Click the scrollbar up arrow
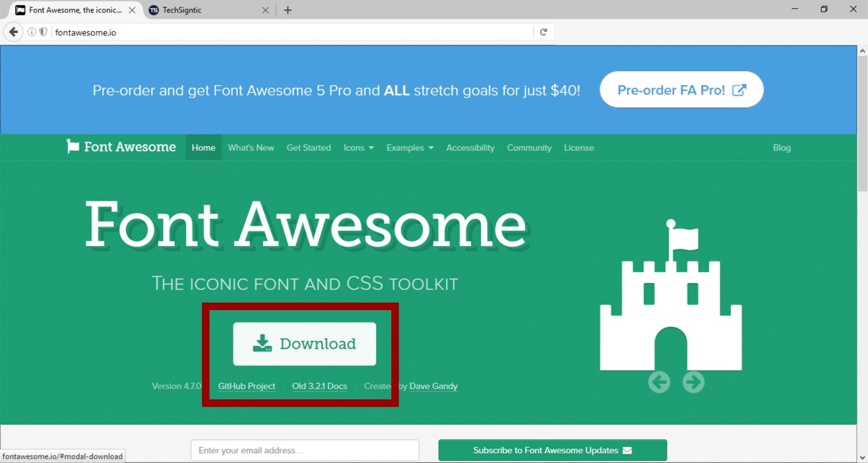 click(x=863, y=51)
